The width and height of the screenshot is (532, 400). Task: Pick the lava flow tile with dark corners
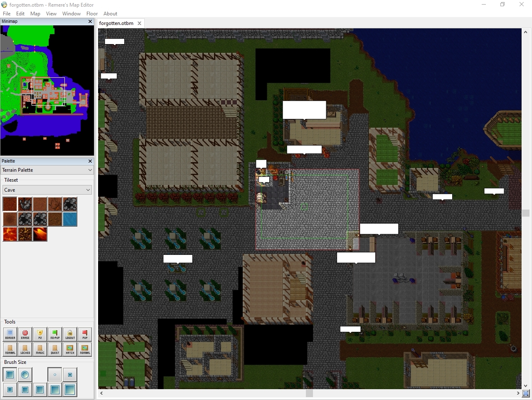coord(40,234)
